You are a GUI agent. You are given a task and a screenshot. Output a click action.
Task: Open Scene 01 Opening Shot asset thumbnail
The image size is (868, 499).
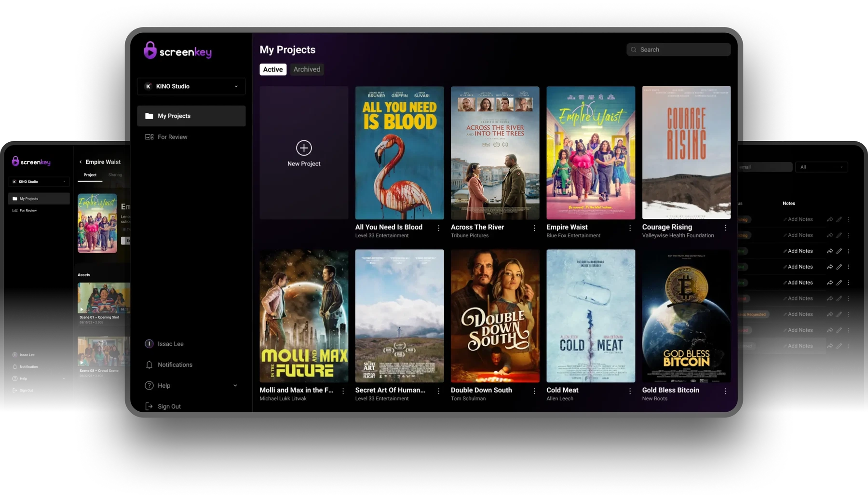pos(104,298)
